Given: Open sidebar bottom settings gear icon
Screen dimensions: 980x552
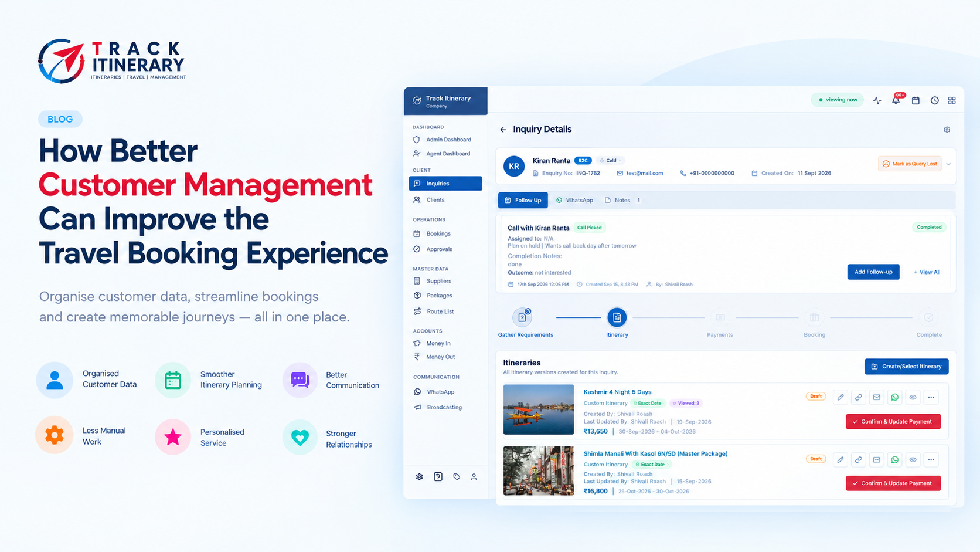Looking at the screenshot, I should [419, 477].
